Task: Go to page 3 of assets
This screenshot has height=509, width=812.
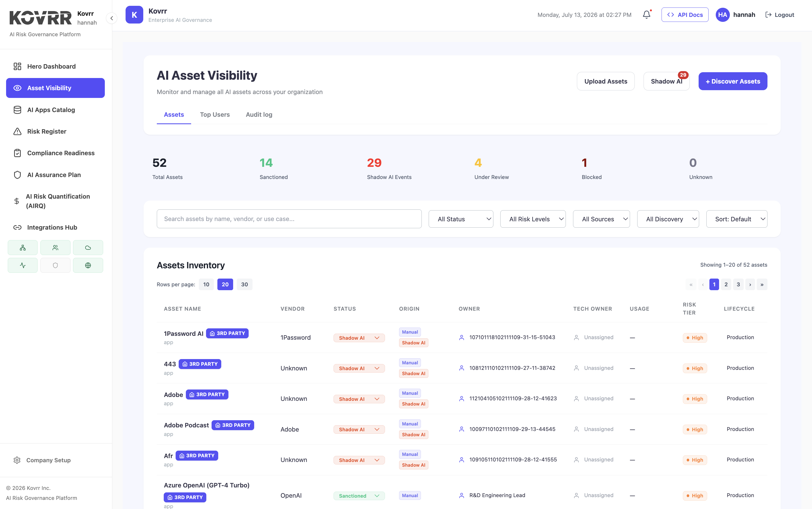Action: [738, 284]
